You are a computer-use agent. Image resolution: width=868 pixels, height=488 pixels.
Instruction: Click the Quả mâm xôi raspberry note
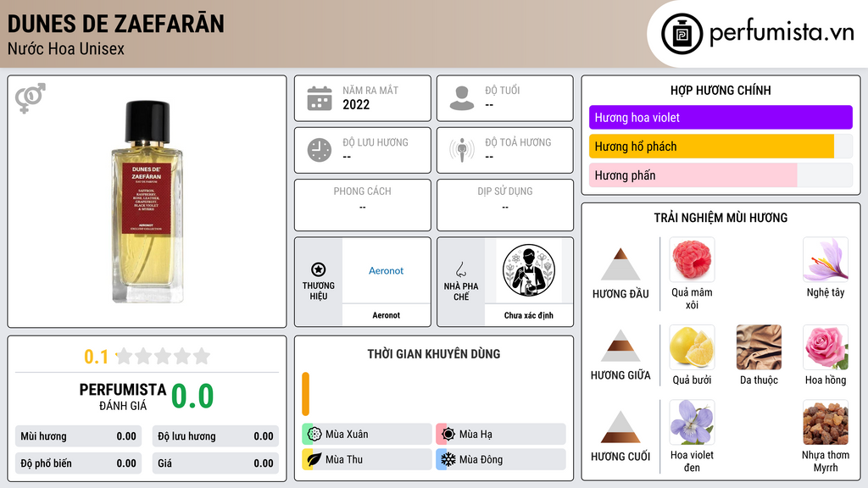(x=692, y=274)
